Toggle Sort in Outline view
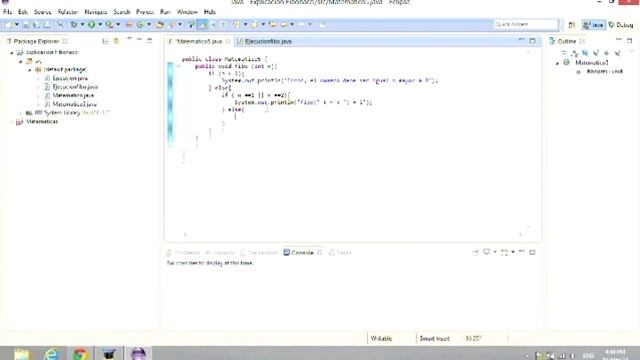 pos(574,53)
